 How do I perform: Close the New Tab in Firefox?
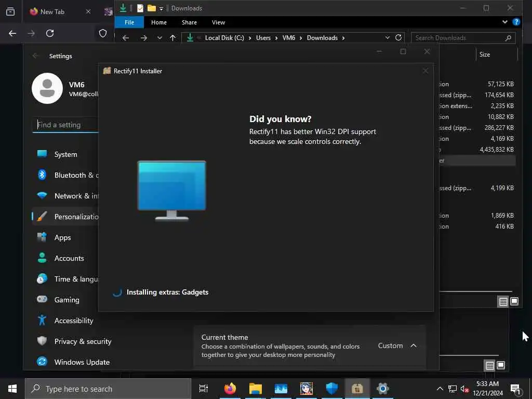pyautogui.click(x=88, y=11)
